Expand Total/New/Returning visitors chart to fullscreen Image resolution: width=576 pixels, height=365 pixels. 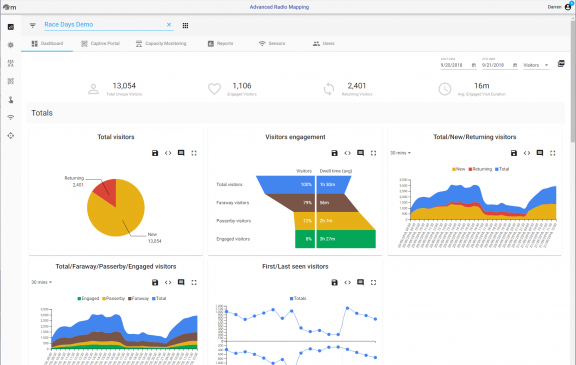coord(553,153)
